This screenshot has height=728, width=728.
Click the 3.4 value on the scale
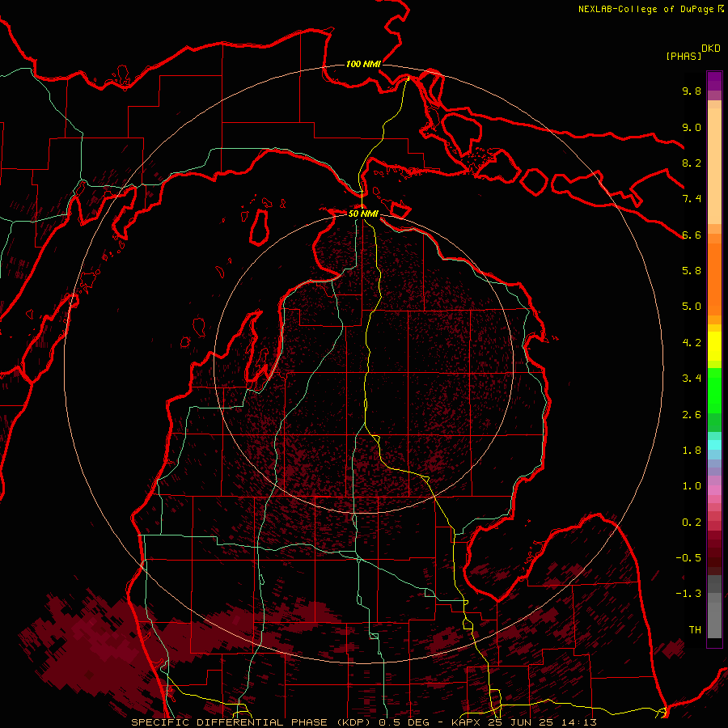[x=692, y=379]
